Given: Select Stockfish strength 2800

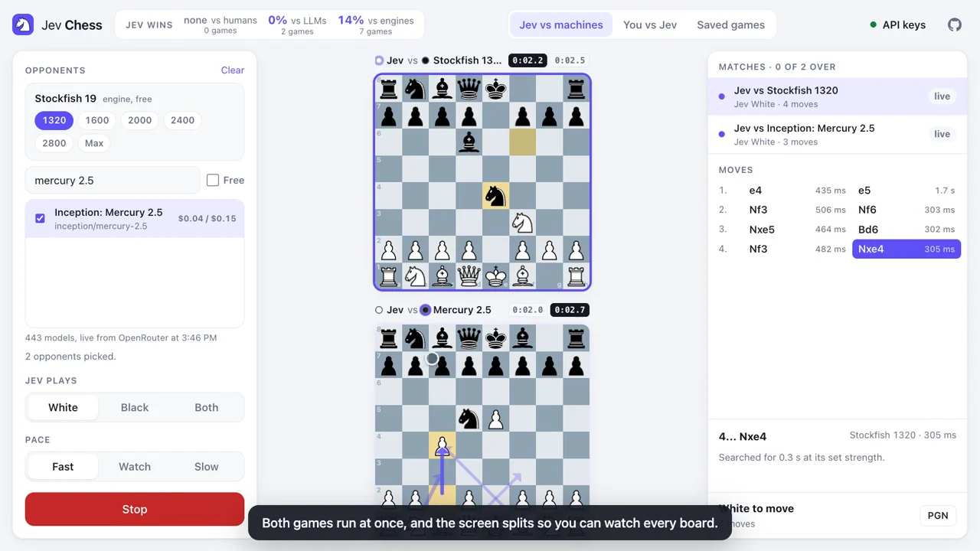Looking at the screenshot, I should click(x=54, y=143).
